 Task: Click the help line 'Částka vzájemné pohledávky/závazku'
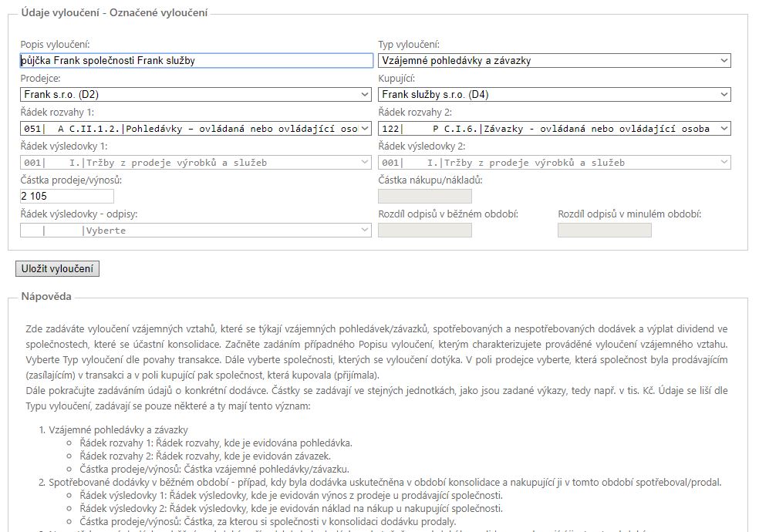point(214,469)
